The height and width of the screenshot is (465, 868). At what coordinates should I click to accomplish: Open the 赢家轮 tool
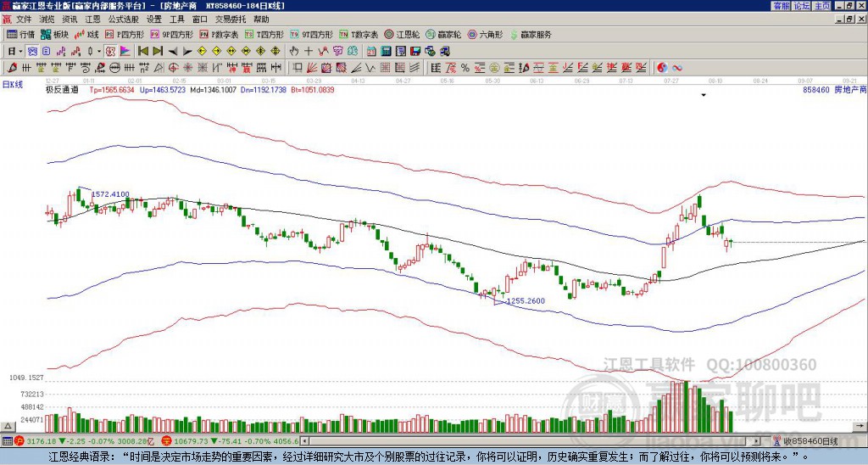[443, 34]
